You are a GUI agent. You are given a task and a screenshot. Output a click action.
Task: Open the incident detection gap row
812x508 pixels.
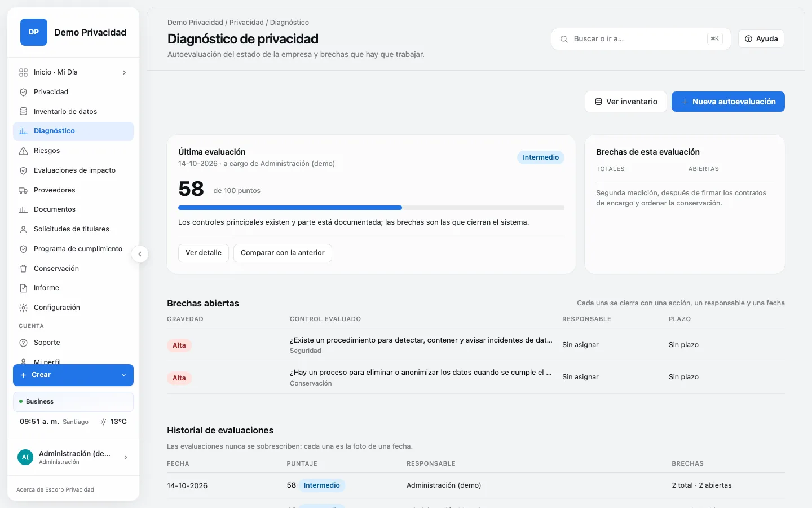coord(476,345)
